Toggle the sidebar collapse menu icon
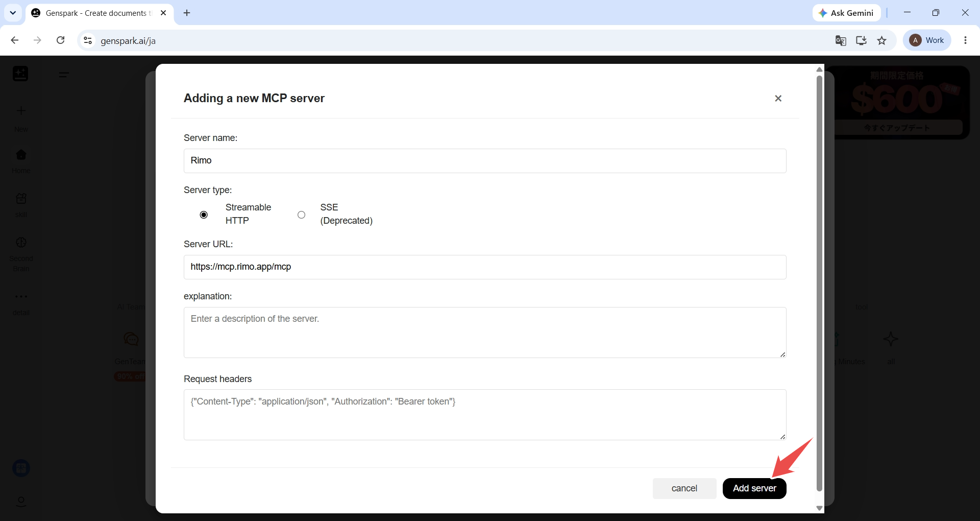The image size is (980, 521). tap(64, 75)
